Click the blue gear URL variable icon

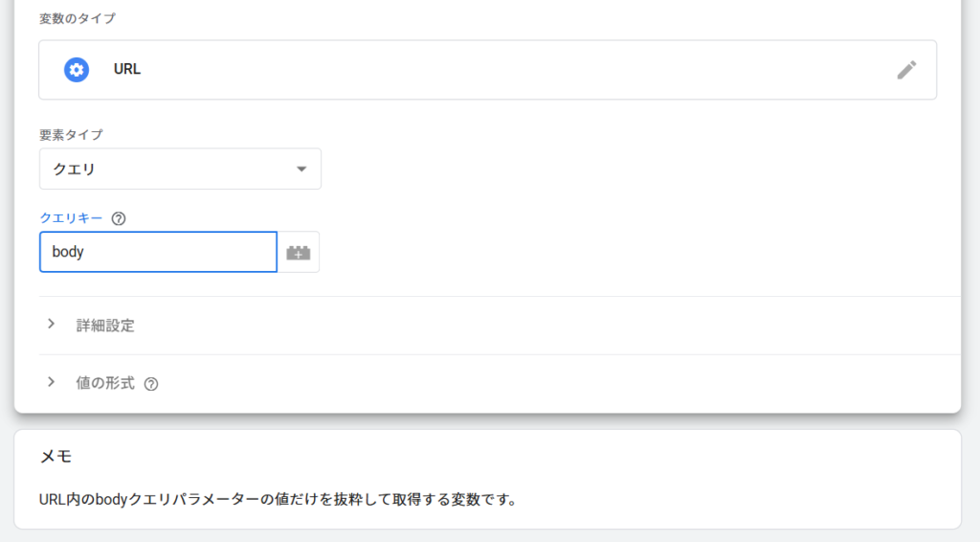[77, 69]
